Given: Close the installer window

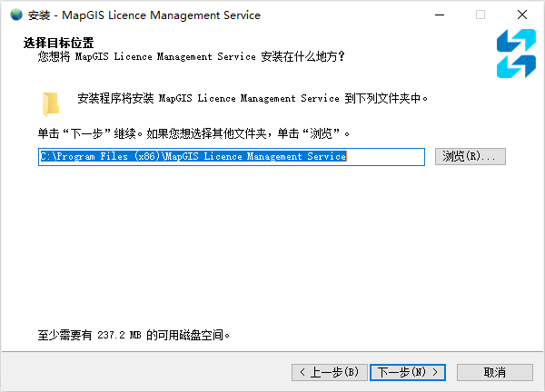Looking at the screenshot, I should coord(520,15).
